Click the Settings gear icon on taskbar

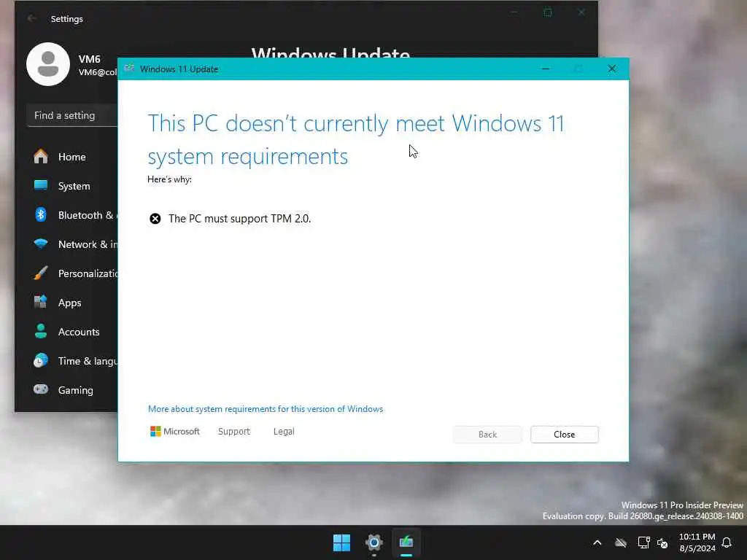(374, 542)
